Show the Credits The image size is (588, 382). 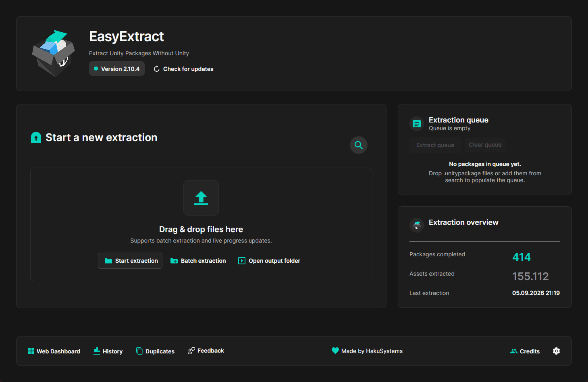525,351
